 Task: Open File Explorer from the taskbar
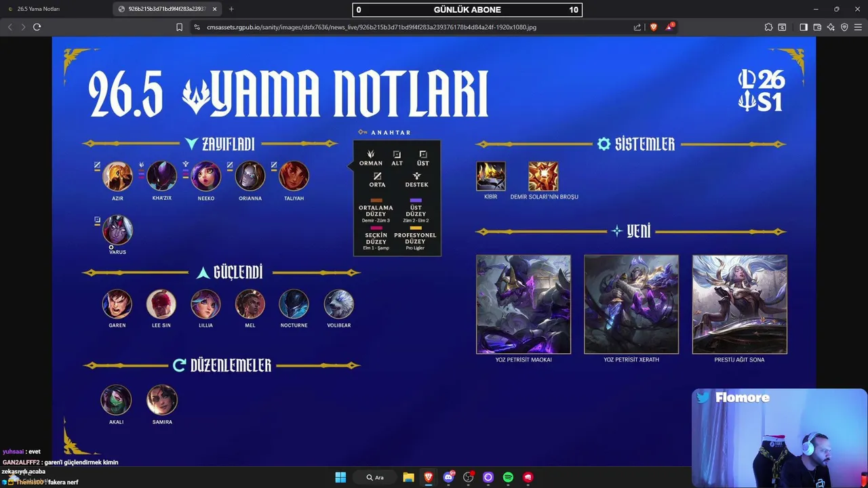click(x=408, y=477)
